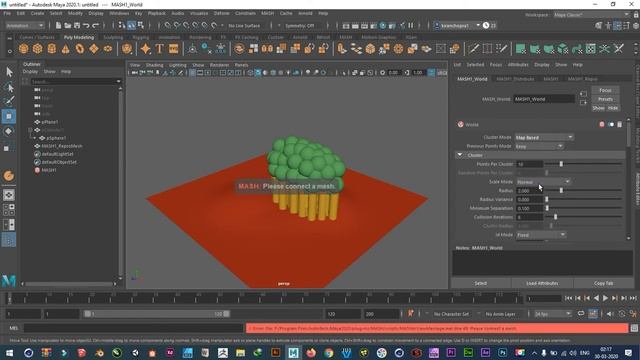Click the MASH World node icon
The width and height of the screenshot is (640, 360).
point(460,124)
